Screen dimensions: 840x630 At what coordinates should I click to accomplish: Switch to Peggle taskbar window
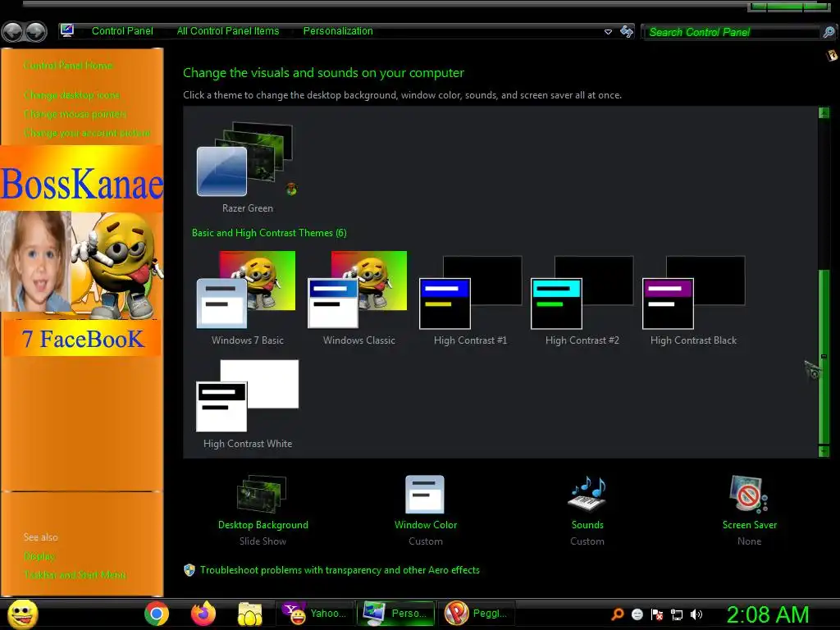click(x=477, y=614)
